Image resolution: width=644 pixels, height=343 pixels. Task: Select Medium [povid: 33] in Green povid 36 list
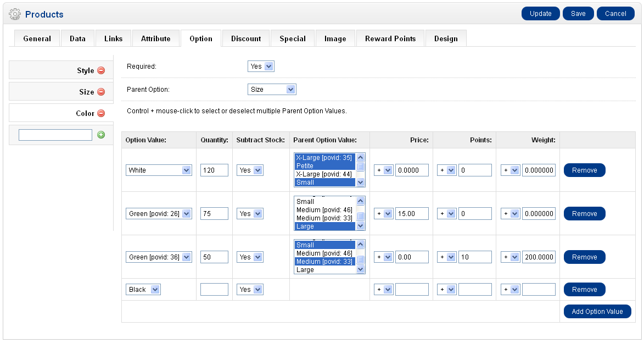[x=325, y=262]
